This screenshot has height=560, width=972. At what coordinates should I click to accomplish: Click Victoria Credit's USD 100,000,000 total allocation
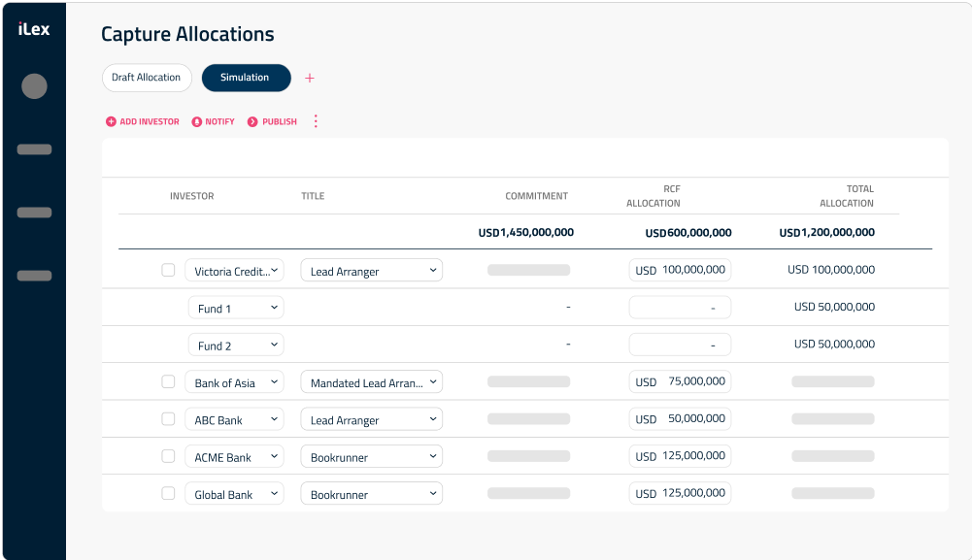tap(831, 270)
